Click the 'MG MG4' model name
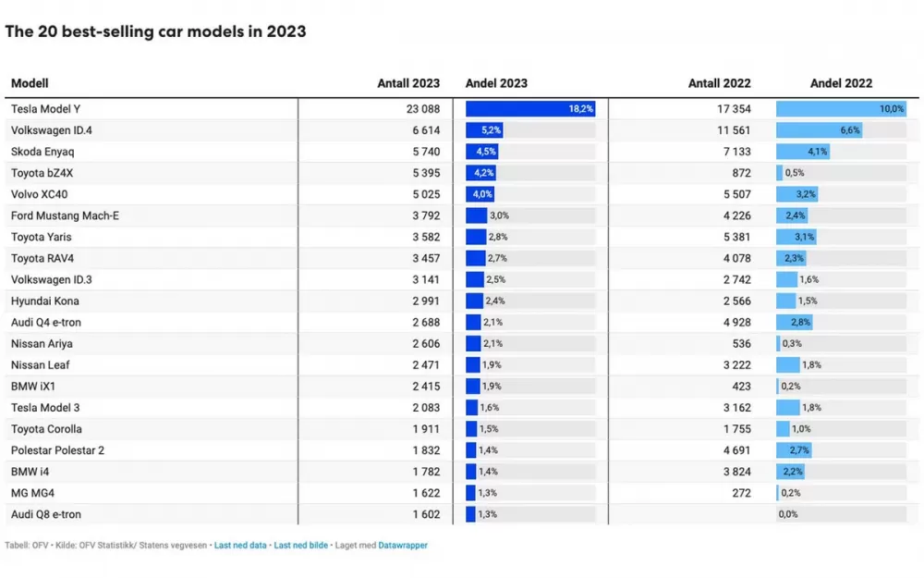The image size is (924, 578). click(32, 493)
